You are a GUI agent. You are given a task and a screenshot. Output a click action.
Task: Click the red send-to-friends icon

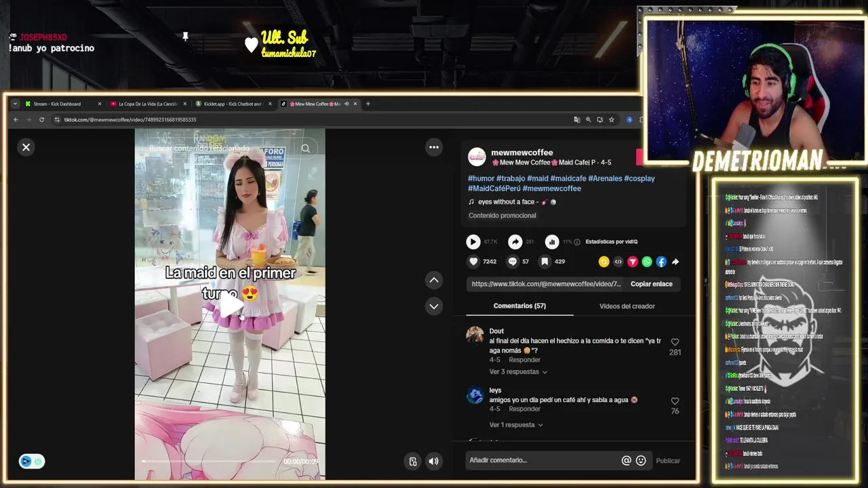pyautogui.click(x=632, y=262)
